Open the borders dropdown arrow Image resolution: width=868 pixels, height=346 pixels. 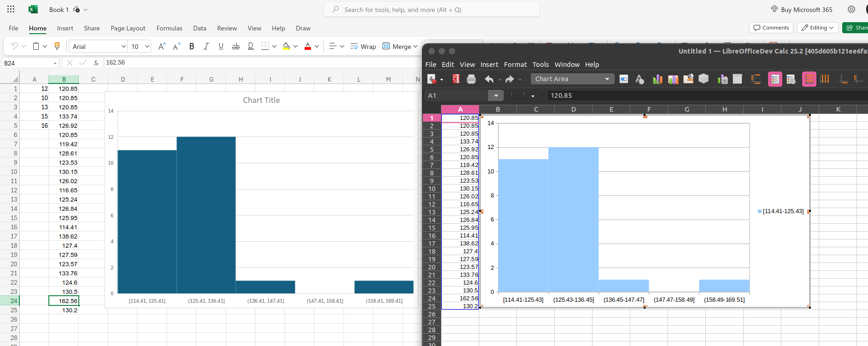[x=274, y=46]
